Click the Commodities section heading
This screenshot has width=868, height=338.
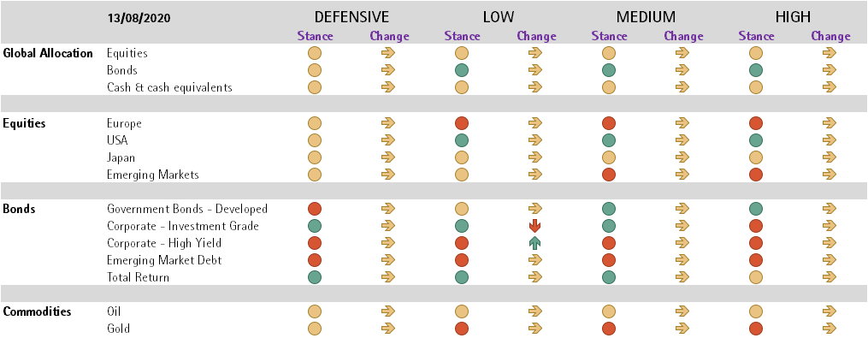(37, 311)
